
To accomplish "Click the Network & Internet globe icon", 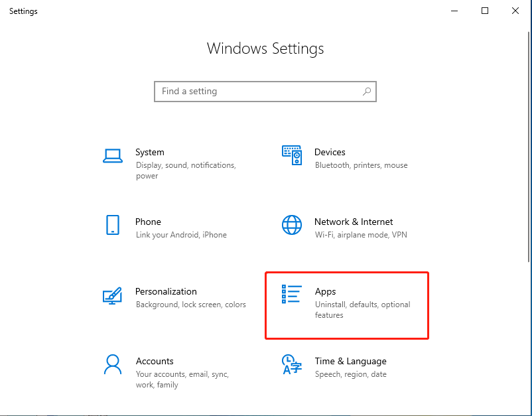I will click(x=292, y=225).
